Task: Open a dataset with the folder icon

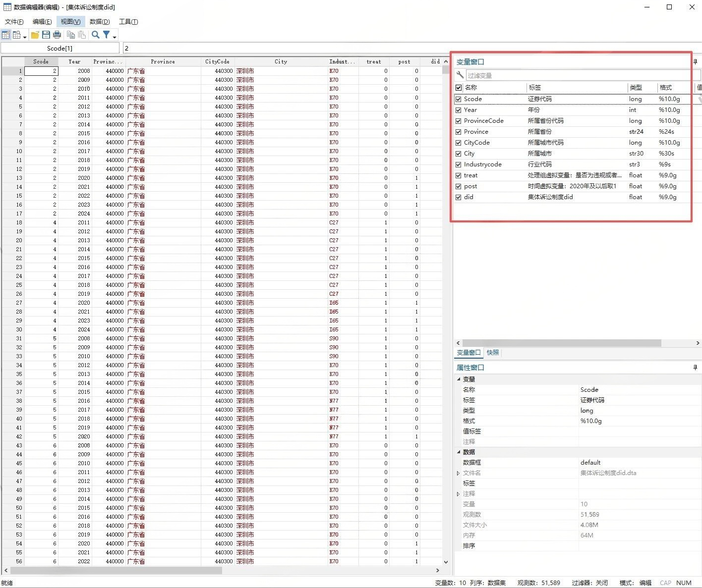Action: [35, 35]
